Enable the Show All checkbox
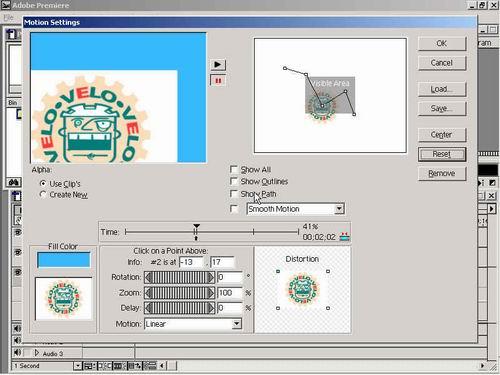 pos(234,169)
